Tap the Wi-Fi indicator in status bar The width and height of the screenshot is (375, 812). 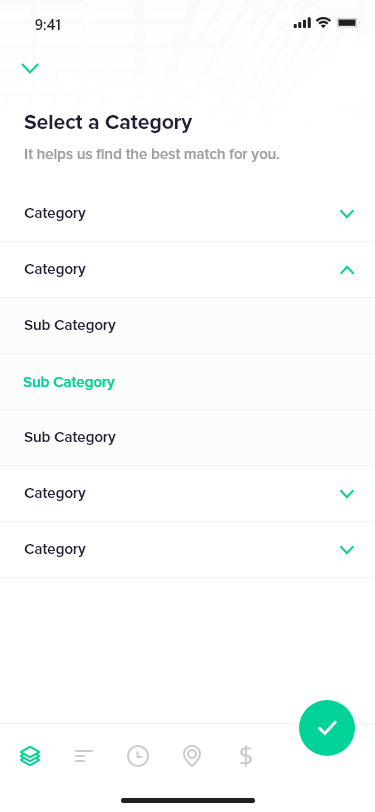tap(323, 22)
